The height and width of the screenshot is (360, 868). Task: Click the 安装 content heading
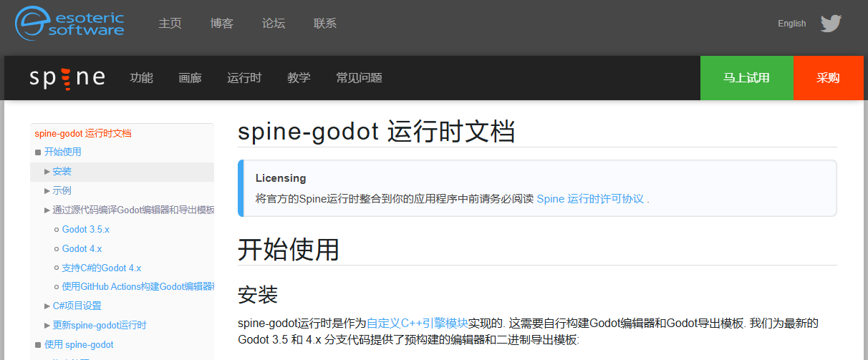click(x=258, y=293)
